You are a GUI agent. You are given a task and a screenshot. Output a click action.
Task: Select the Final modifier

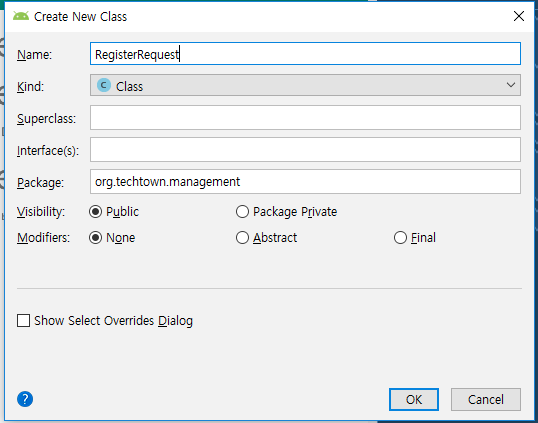pyautogui.click(x=400, y=237)
